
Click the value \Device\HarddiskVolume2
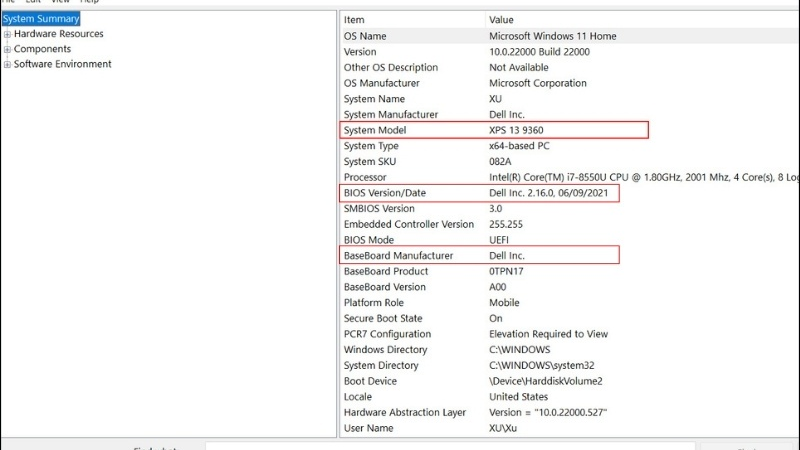point(546,381)
